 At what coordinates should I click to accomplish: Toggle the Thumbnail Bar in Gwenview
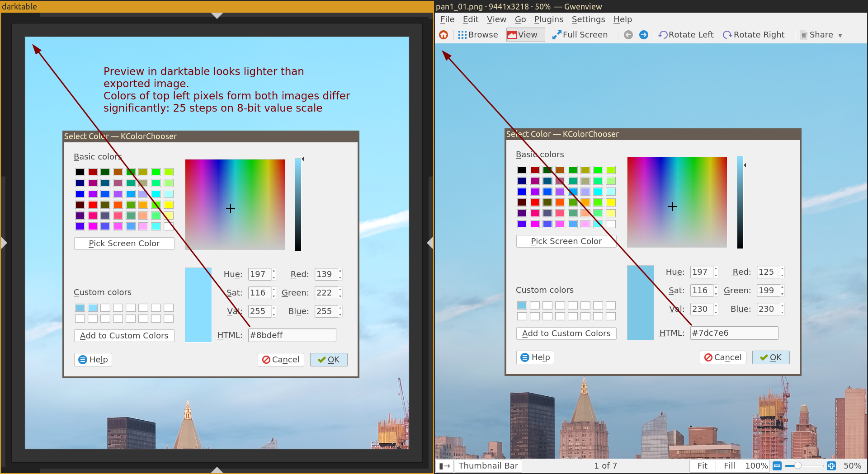coord(488,466)
